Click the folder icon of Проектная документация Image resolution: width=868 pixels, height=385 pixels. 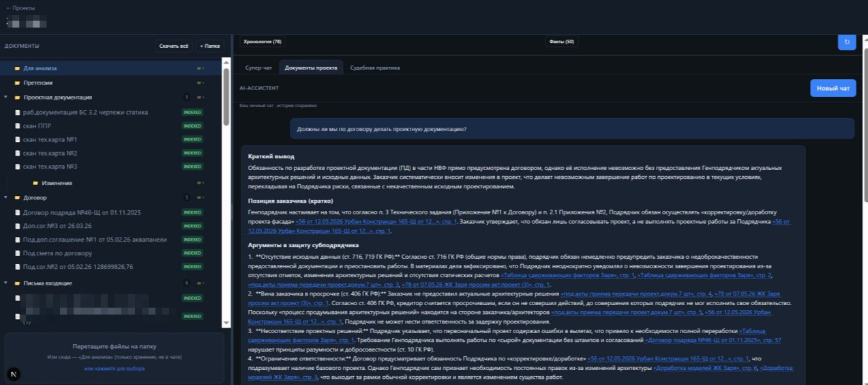[17, 98]
